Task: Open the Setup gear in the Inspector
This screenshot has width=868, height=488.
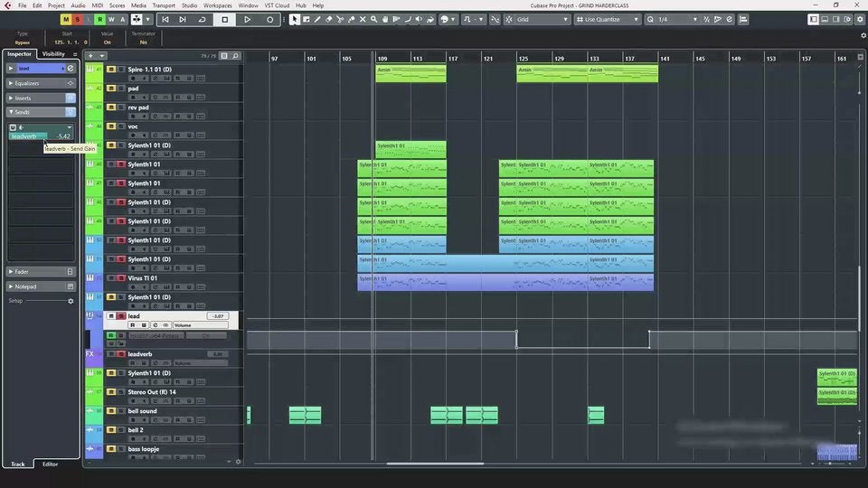Action: (71, 301)
